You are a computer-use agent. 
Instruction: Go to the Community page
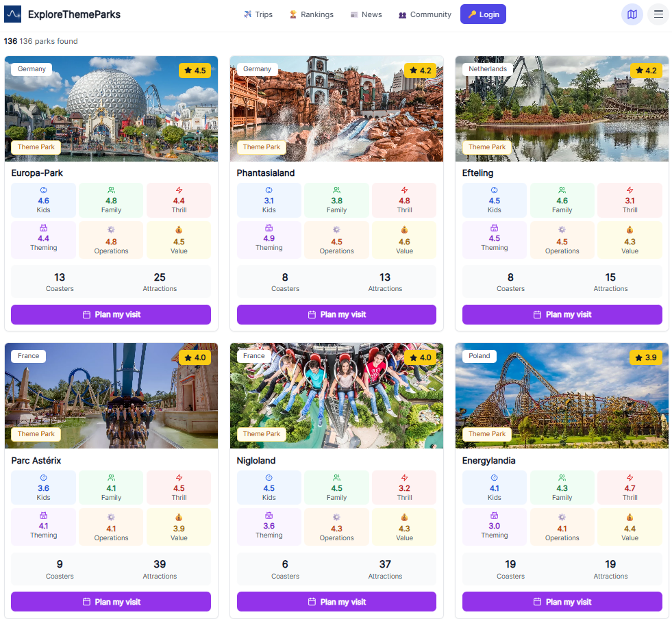point(425,14)
